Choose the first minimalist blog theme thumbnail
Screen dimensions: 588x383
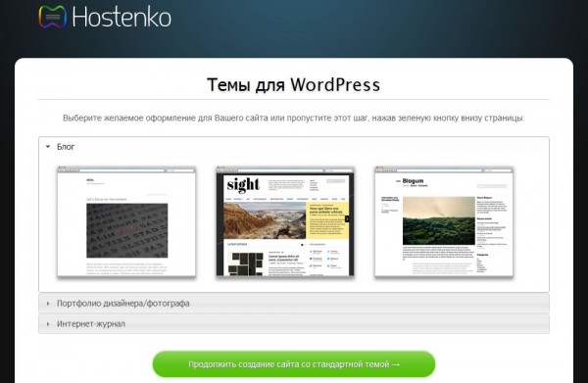pos(126,221)
